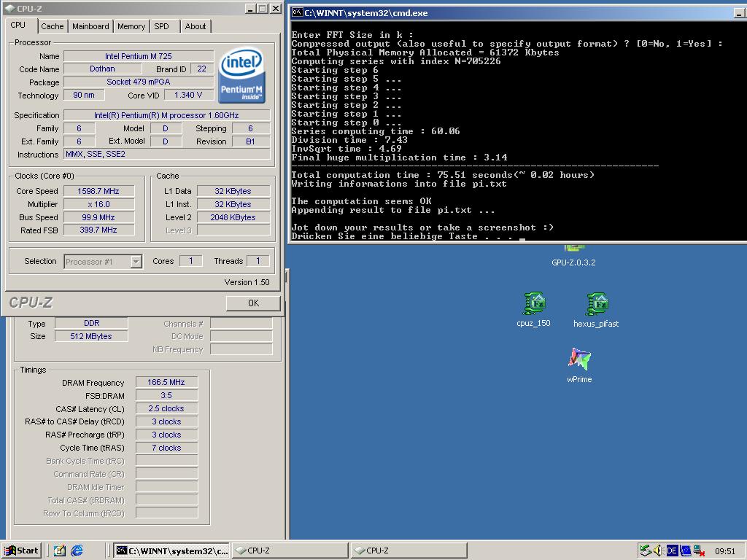
Task: Click the MMX, SSE, SSE2 instructions field
Action: click(x=167, y=155)
